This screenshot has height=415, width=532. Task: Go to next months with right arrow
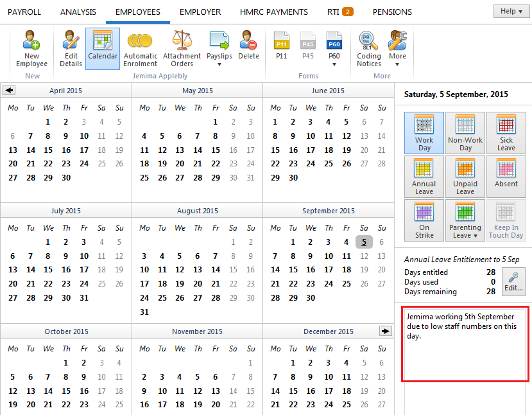(x=386, y=331)
